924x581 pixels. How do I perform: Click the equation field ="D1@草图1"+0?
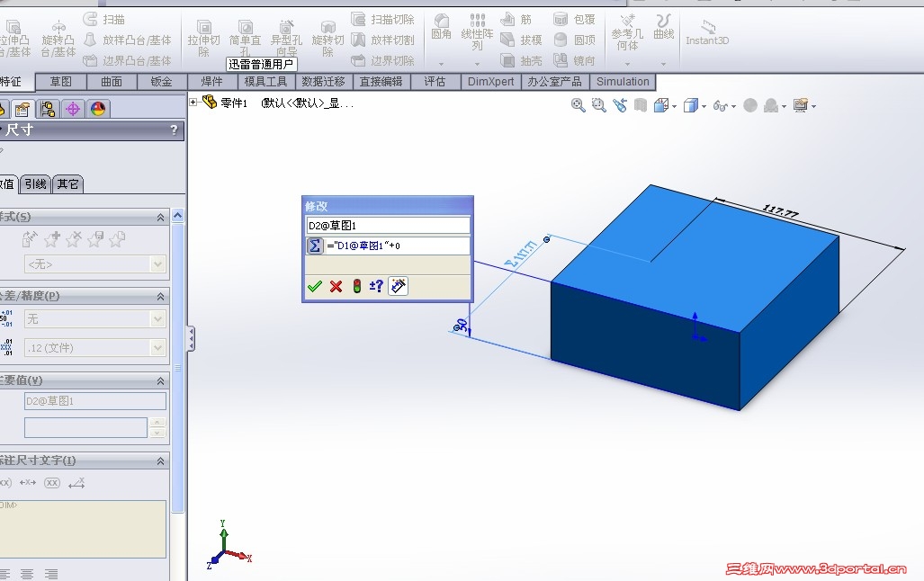[397, 246]
